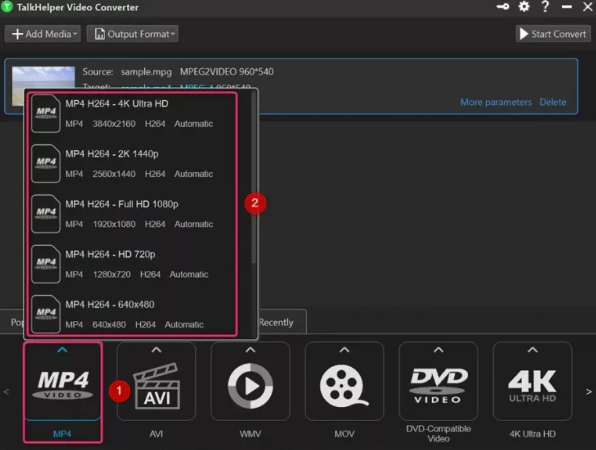Expand presets chevron above 4K Ultra HD tile
Image resolution: width=596 pixels, height=450 pixels.
pos(533,350)
